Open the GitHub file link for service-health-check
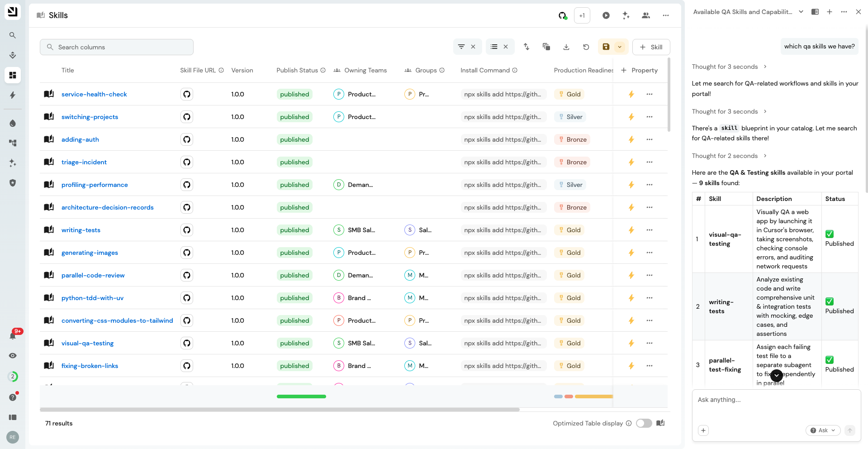The image size is (868, 449). pos(187,94)
